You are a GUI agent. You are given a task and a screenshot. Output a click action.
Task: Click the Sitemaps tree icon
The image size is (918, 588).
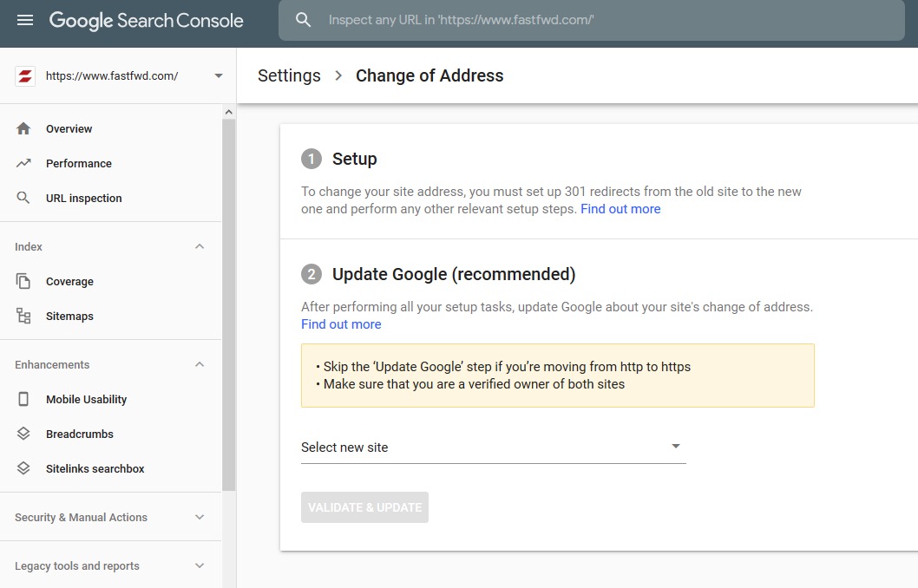tap(23, 316)
